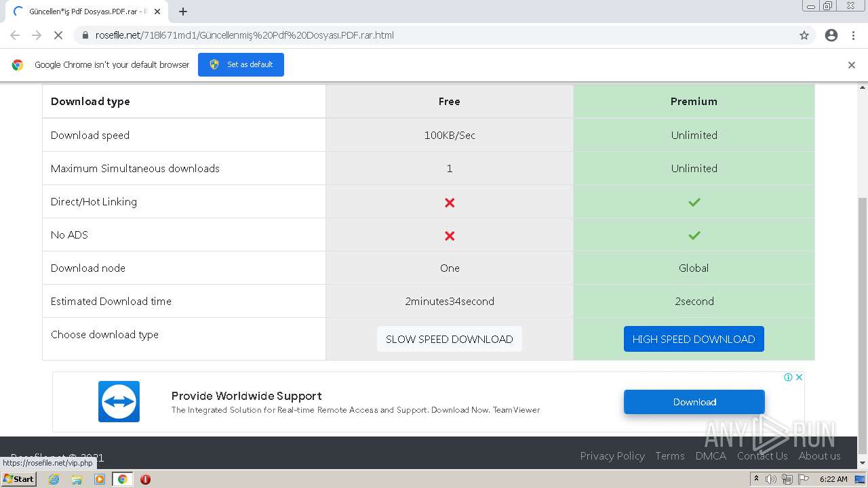Open the Chrome three-dot menu
Viewport: 868px width, 488px height.
click(x=854, y=35)
